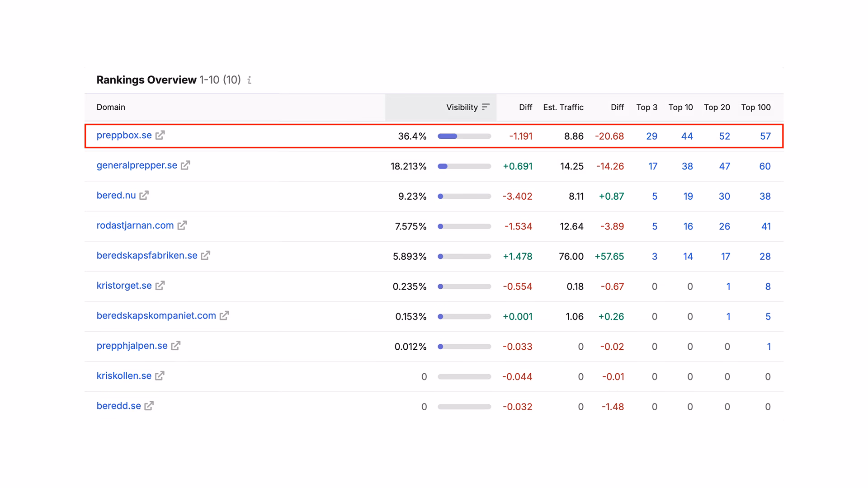The image size is (868, 488).
Task: Open the rodastjarnan.com domain link
Action: coord(135,225)
